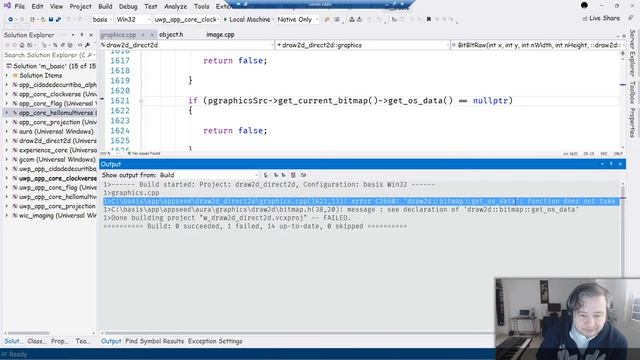640x360 pixels.
Task: Open the Project menu
Action: 80,7
